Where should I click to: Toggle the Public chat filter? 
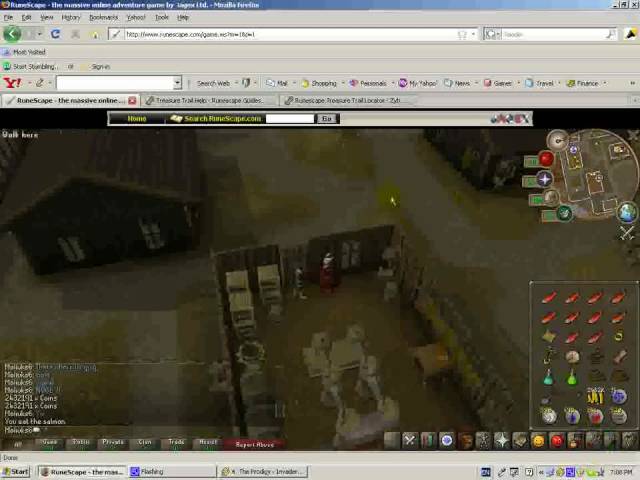pos(81,443)
